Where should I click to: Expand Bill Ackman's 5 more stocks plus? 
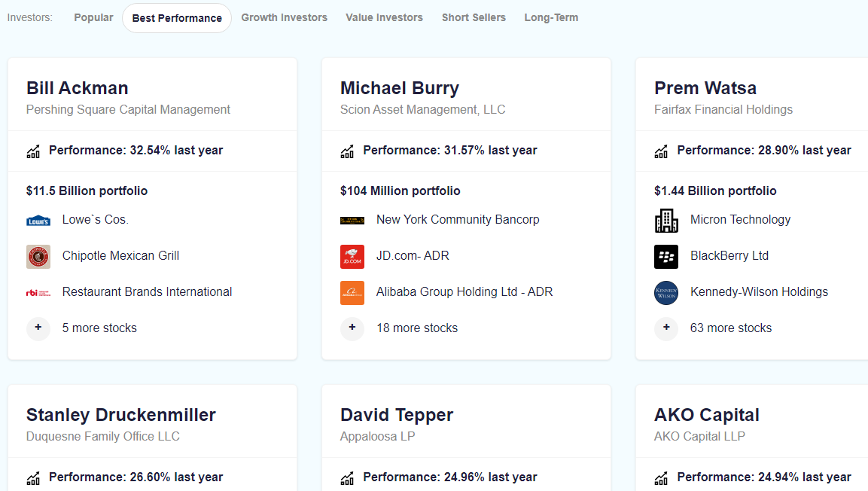[x=38, y=328]
